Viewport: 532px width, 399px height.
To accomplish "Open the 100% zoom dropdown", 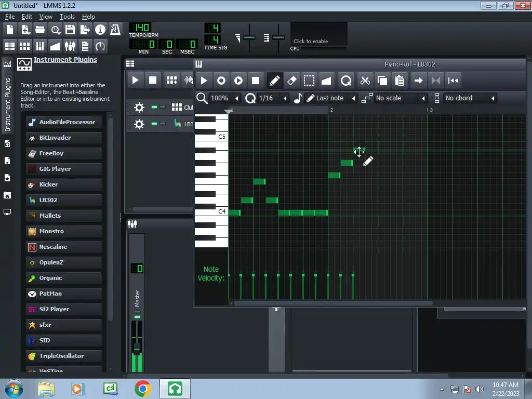I will tap(224, 98).
